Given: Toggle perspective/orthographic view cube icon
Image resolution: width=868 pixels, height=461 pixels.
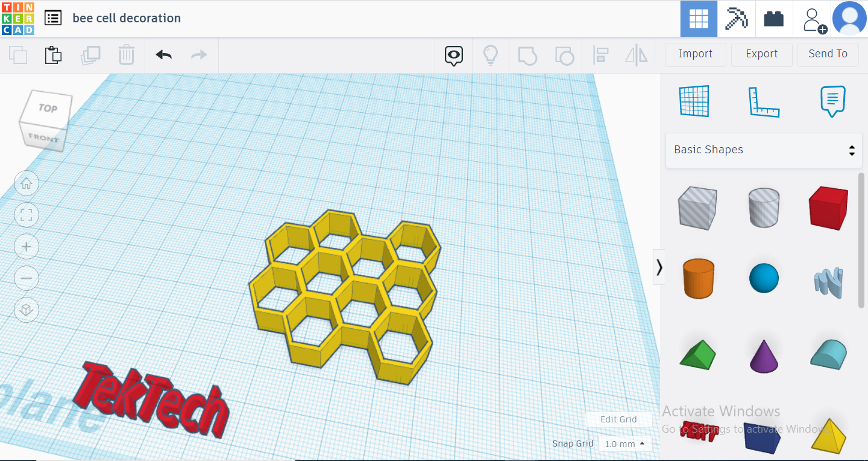Looking at the screenshot, I should point(27,310).
